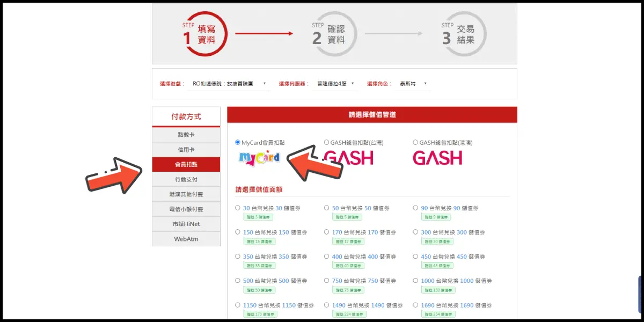Click the 贈送 150 儲值券 green label

click(x=438, y=290)
